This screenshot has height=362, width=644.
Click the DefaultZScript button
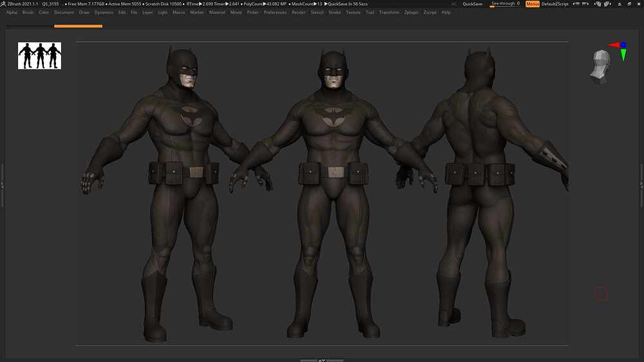(555, 4)
